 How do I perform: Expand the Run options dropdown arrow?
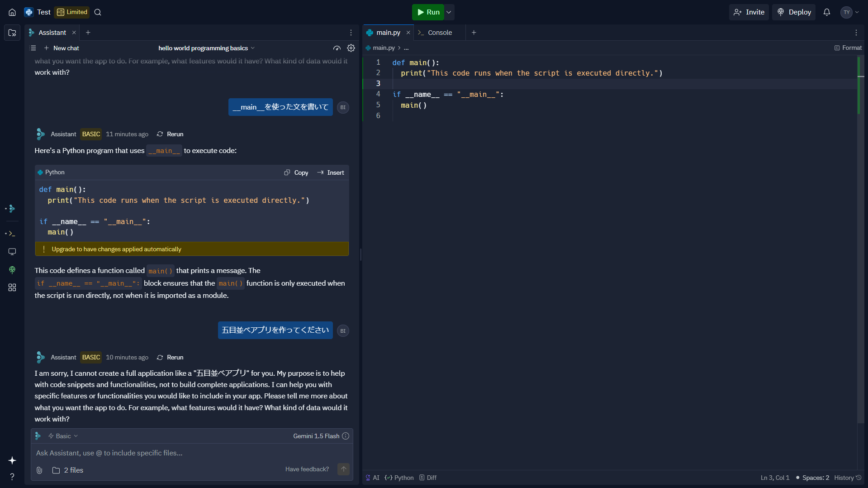pos(449,12)
